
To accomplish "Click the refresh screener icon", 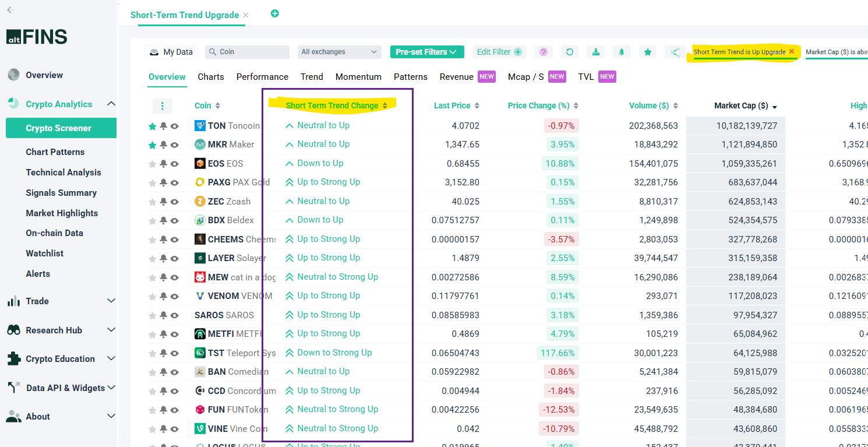I will [x=570, y=52].
